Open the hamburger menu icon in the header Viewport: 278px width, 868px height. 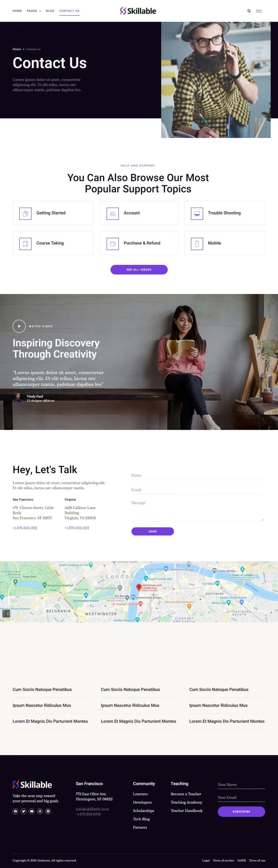pos(259,11)
